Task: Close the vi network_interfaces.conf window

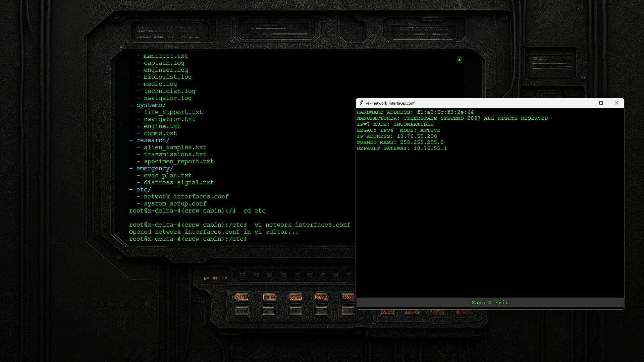Action: click(616, 103)
